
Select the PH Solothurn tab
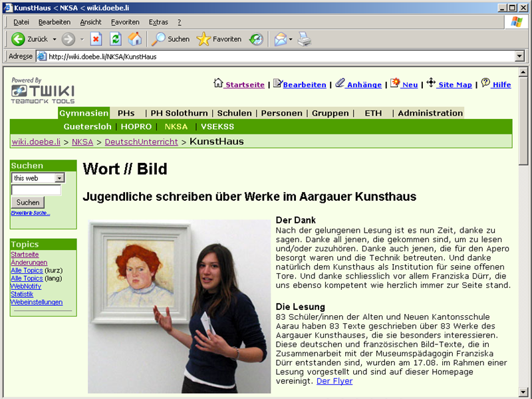[x=179, y=113]
